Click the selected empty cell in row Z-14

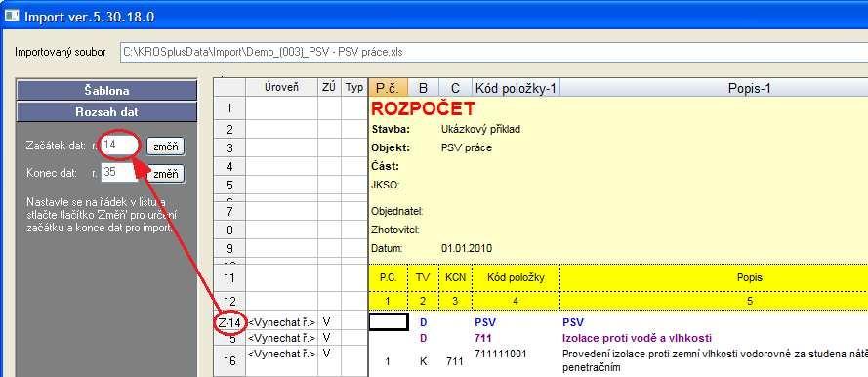[x=389, y=321]
